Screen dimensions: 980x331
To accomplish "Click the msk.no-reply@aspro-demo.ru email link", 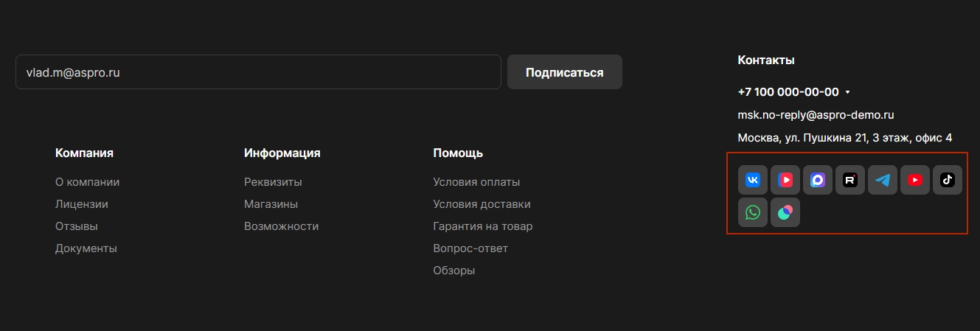I will click(x=816, y=115).
